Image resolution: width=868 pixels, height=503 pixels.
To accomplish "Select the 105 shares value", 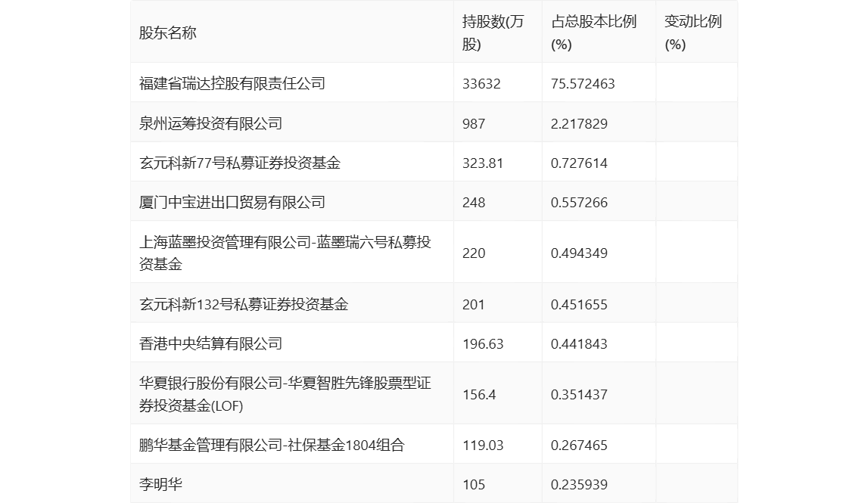I will 474,485.
